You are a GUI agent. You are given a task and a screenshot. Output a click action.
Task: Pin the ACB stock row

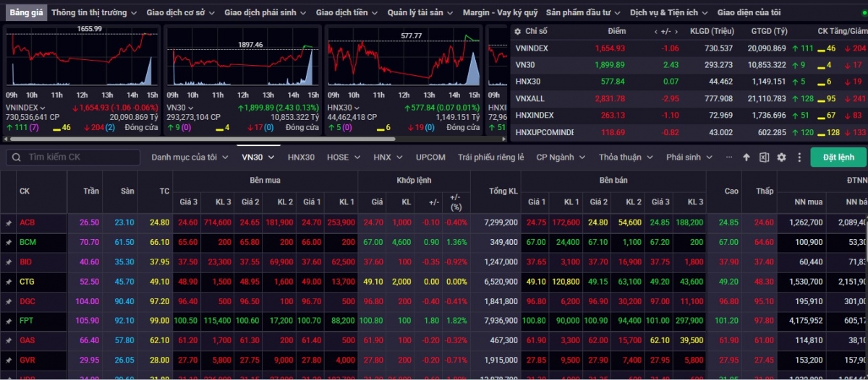pos(9,223)
